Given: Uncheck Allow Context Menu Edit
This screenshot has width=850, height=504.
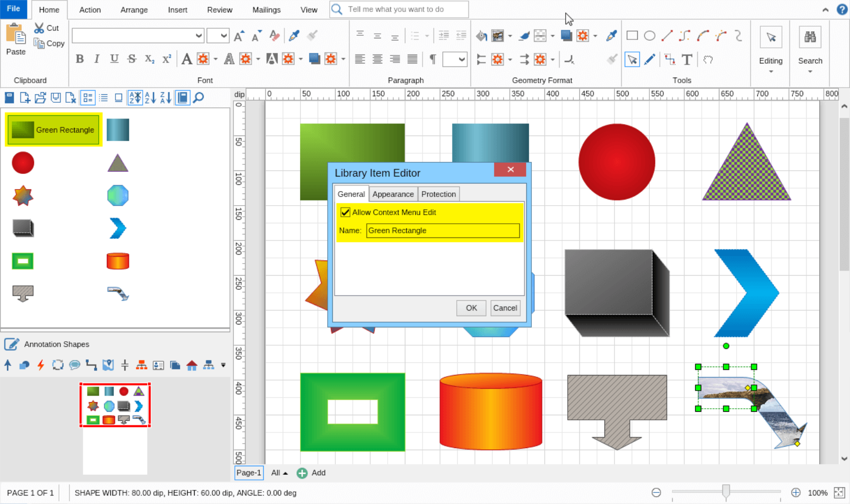Looking at the screenshot, I should (x=345, y=212).
